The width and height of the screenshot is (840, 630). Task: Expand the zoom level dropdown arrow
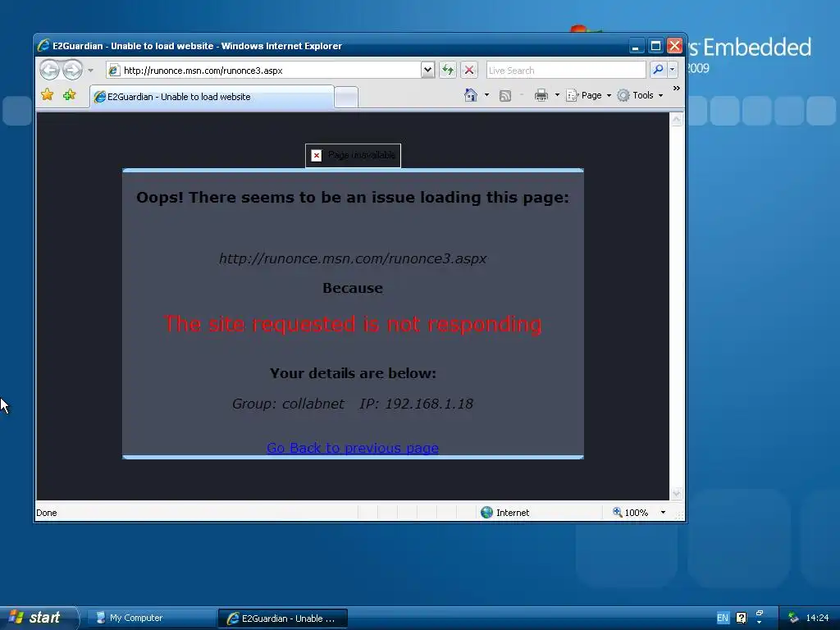coord(663,513)
